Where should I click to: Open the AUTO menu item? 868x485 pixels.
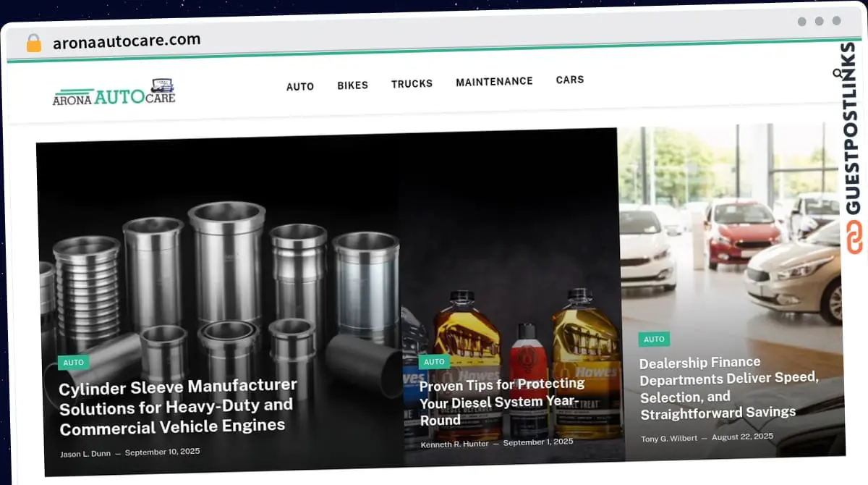[x=300, y=86]
